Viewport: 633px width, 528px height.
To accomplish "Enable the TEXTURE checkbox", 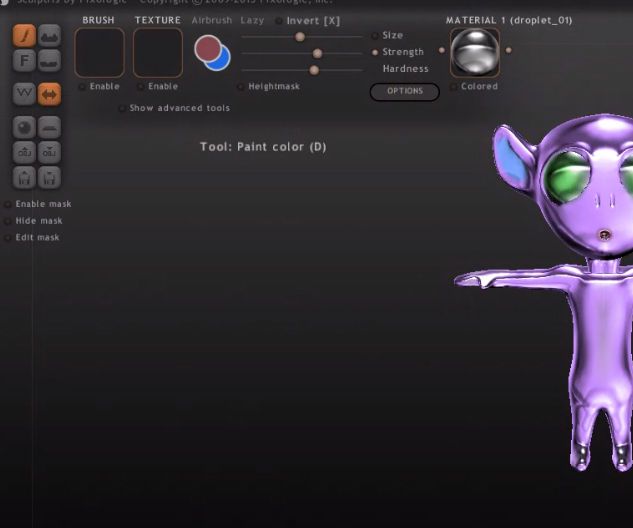I will click(x=140, y=87).
